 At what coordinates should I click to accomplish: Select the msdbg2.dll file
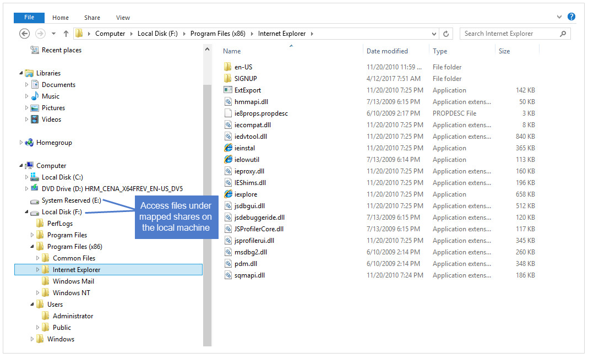point(251,252)
